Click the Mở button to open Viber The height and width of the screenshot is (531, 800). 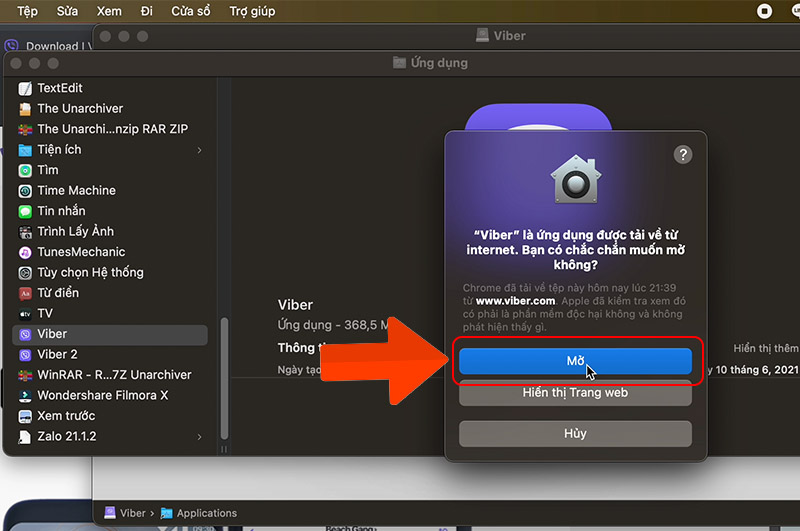pyautogui.click(x=576, y=361)
